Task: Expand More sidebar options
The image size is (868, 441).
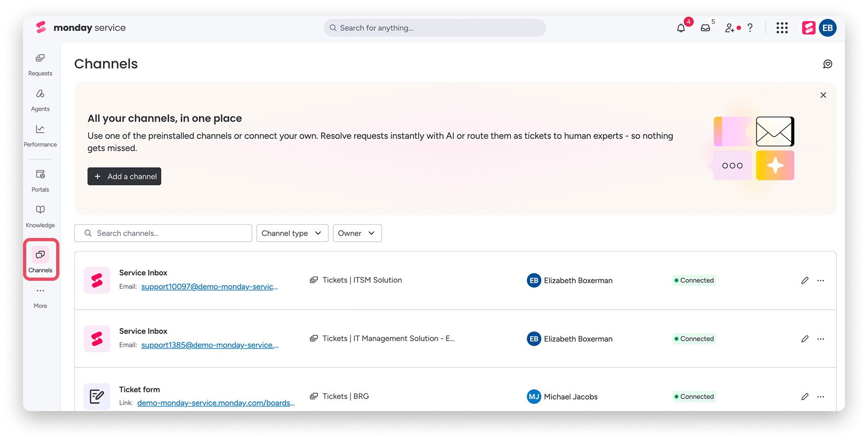Action: pos(41,297)
